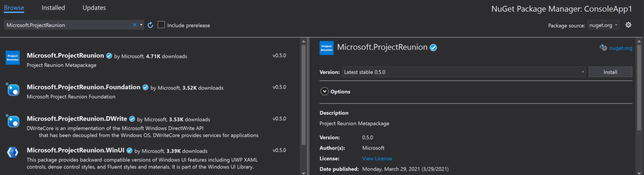This screenshot has height=175, width=644.
Task: Switch to the Browse tab
Action: tap(14, 7)
